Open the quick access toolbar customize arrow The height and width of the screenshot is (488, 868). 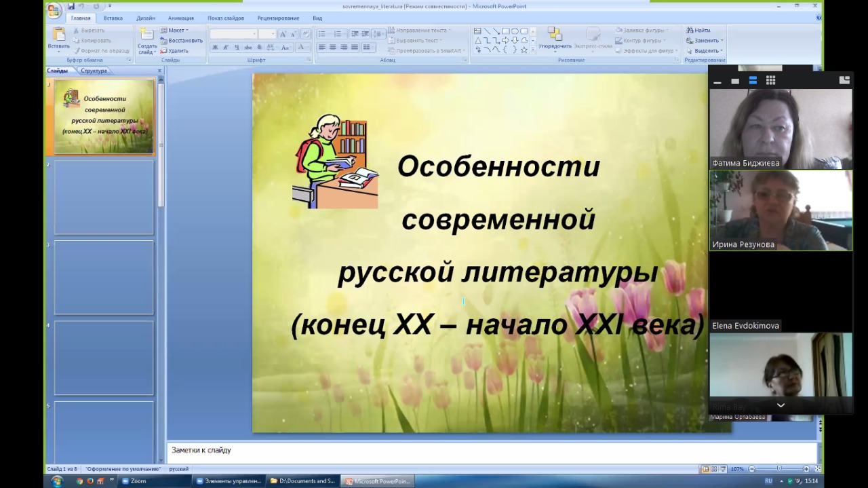tap(109, 6)
